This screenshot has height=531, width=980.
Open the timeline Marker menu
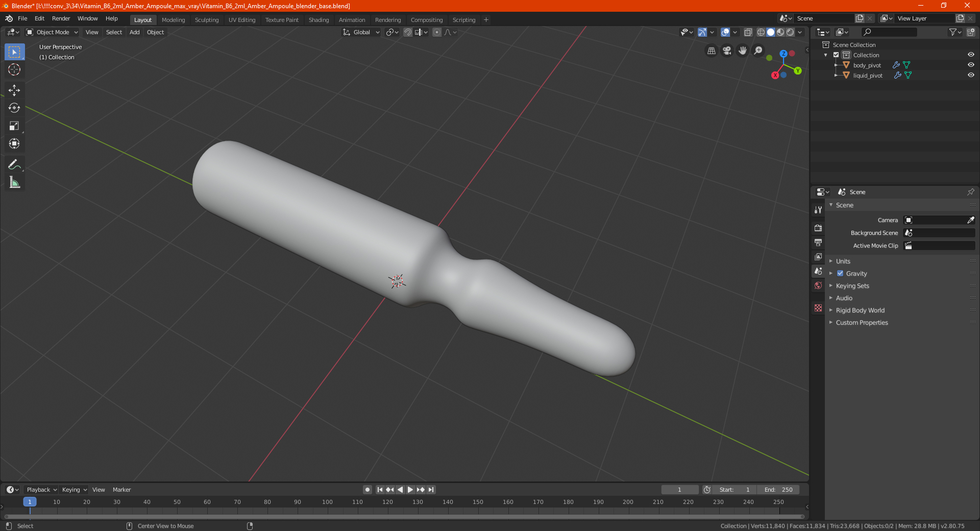[121, 490]
